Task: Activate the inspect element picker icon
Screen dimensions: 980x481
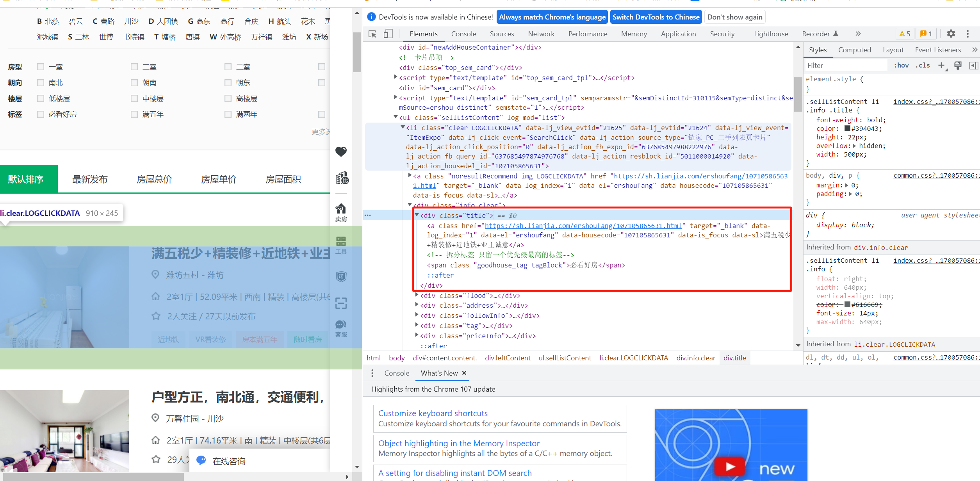Action: [x=372, y=34]
